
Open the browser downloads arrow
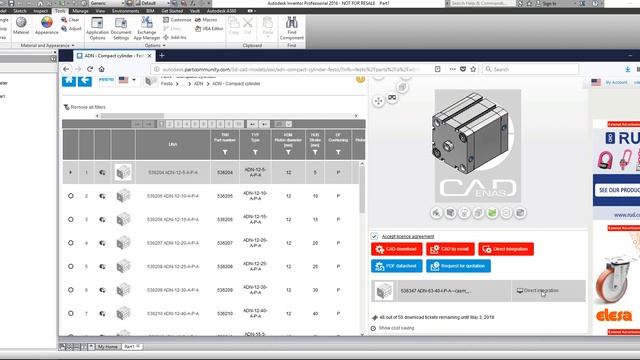(x=628, y=69)
